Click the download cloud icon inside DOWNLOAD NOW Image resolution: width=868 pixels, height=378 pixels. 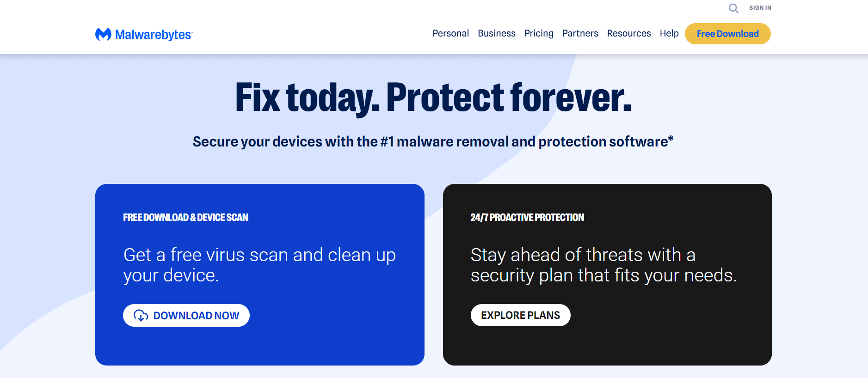[x=141, y=315]
